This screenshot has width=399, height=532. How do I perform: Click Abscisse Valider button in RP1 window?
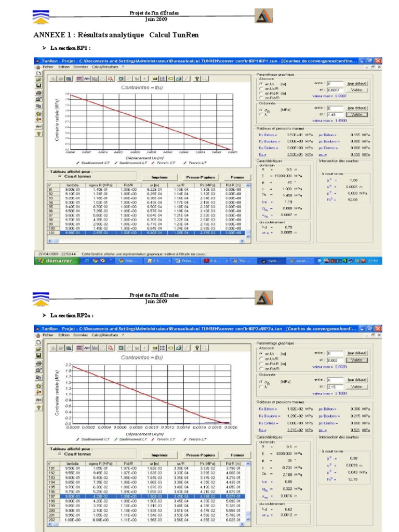click(x=356, y=90)
